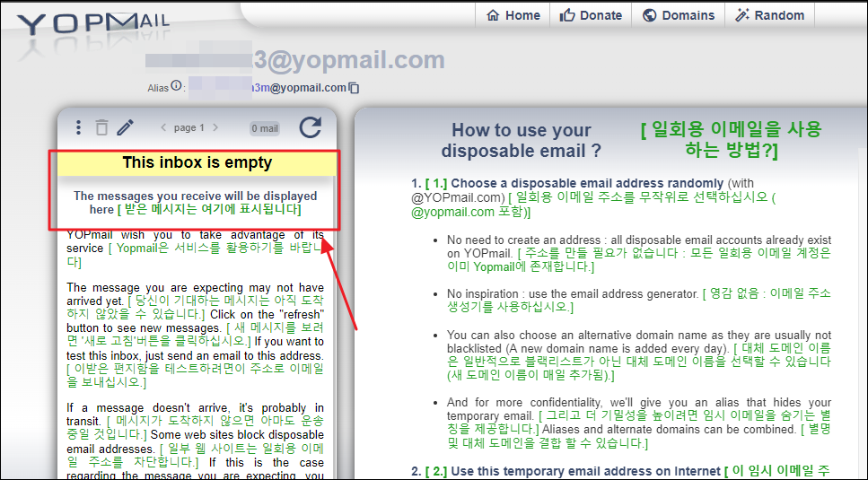This screenshot has height=480, width=868.
Task: Refresh the inbox with circular arrow
Action: click(311, 127)
